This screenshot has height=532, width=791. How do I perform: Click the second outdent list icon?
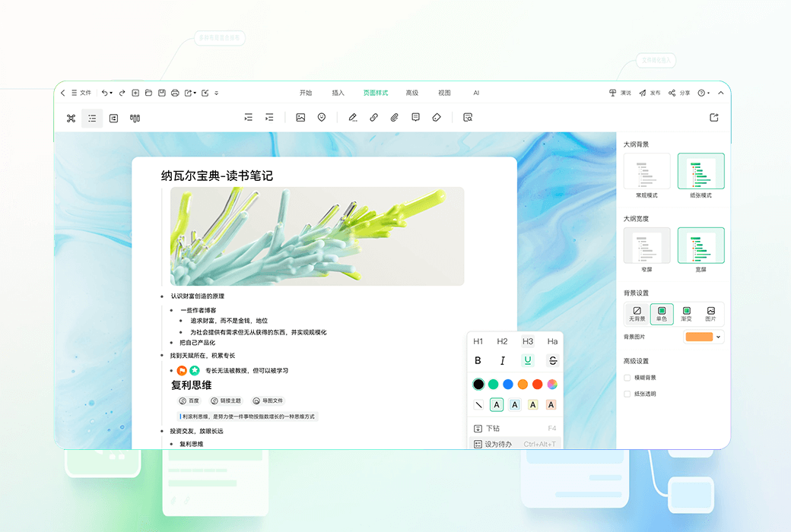click(269, 118)
